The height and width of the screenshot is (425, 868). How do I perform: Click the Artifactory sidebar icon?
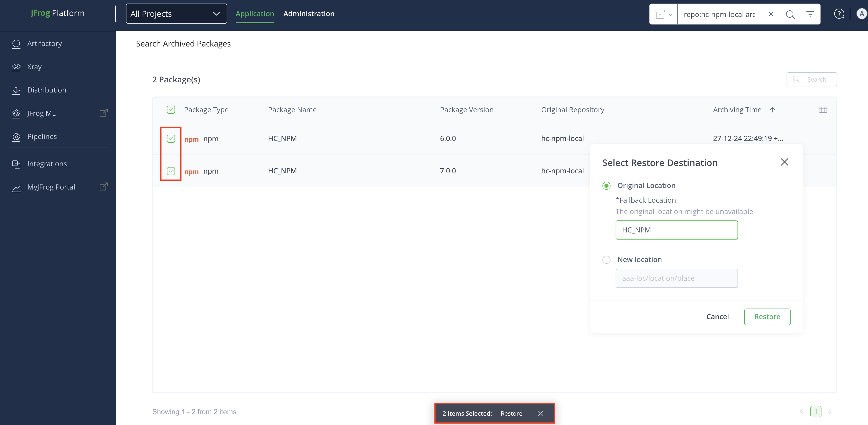[x=16, y=44]
